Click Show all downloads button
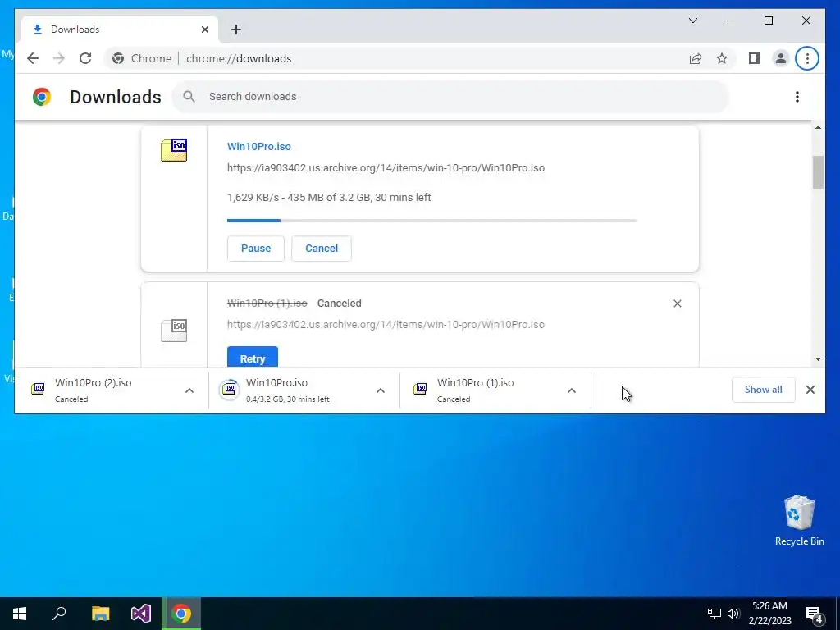 point(763,390)
